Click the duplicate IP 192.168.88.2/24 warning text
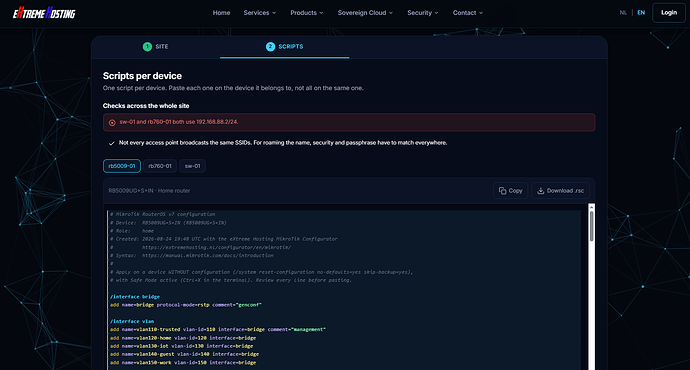The image size is (690, 370). click(179, 122)
